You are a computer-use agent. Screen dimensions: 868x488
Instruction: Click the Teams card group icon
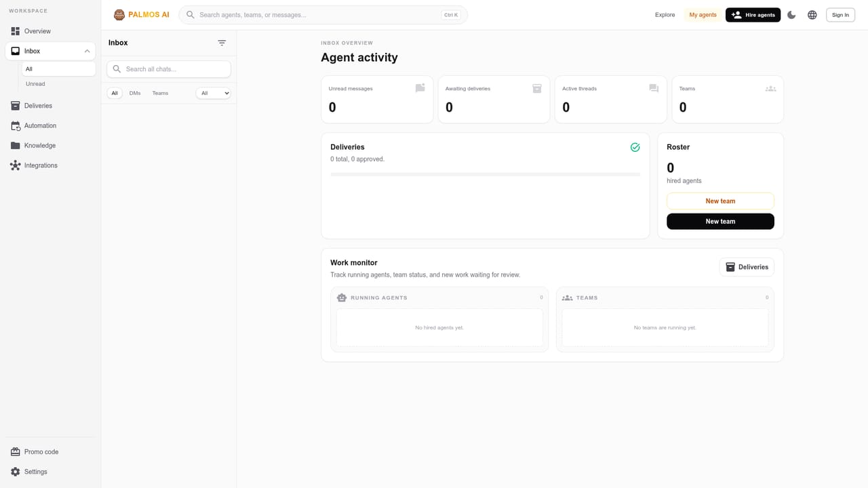770,88
